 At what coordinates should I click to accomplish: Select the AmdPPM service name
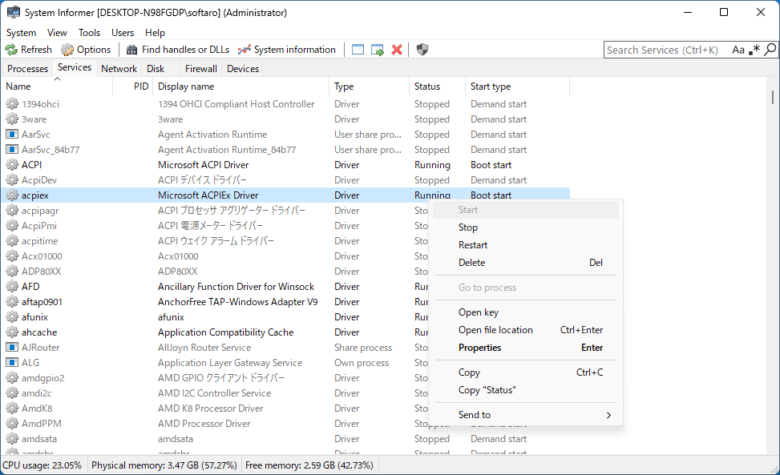(x=41, y=424)
